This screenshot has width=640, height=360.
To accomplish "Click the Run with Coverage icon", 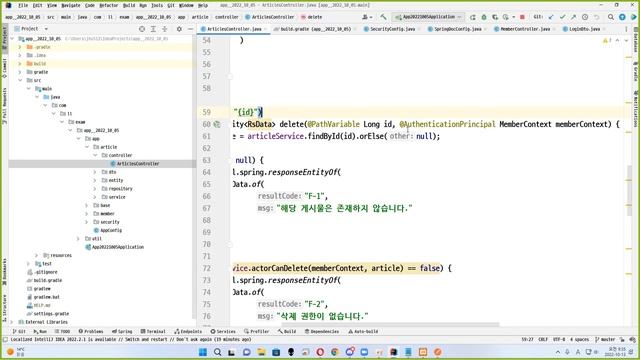I will [495, 17].
